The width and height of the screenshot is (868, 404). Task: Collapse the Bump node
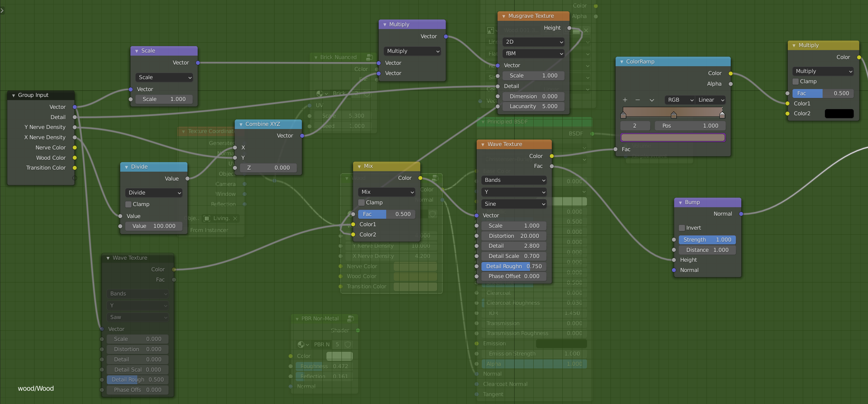[x=680, y=202]
